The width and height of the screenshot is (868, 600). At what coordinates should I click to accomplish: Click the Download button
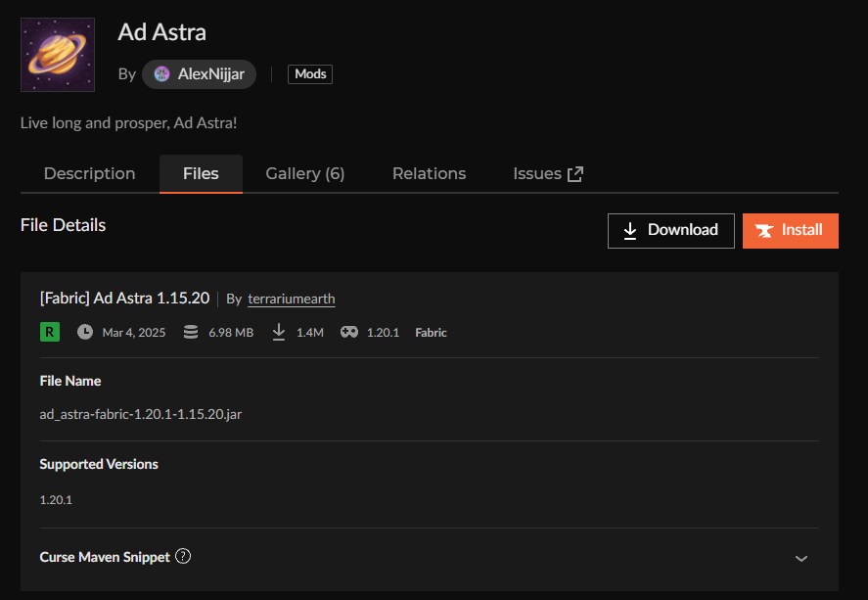pos(670,230)
